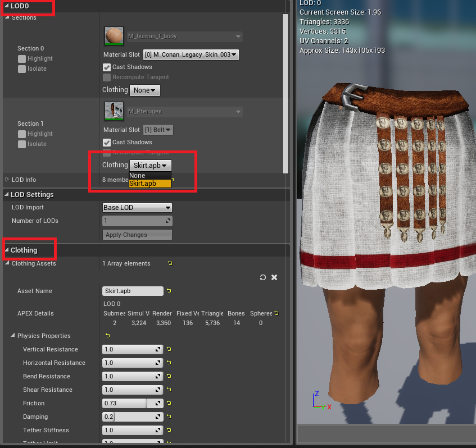Screen dimensions: 476x448
Task: Click Number of LODs spinner arrow
Action: (168, 221)
